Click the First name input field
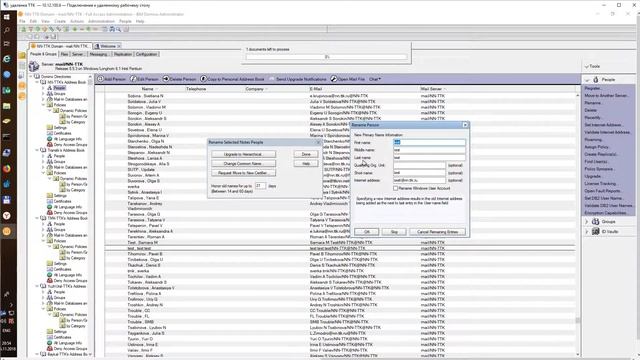The image size is (640, 360). 429,142
